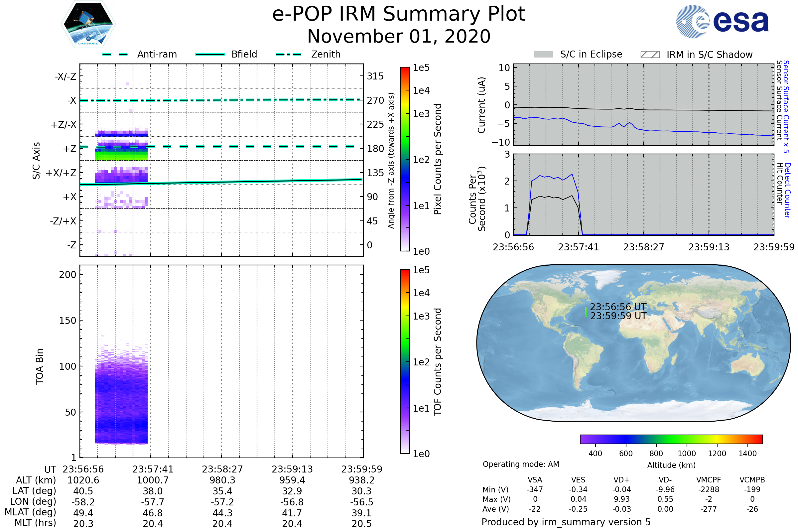Click the e-POP IRM Summary Plot title
The height and width of the screenshot is (532, 798).
(x=399, y=14)
